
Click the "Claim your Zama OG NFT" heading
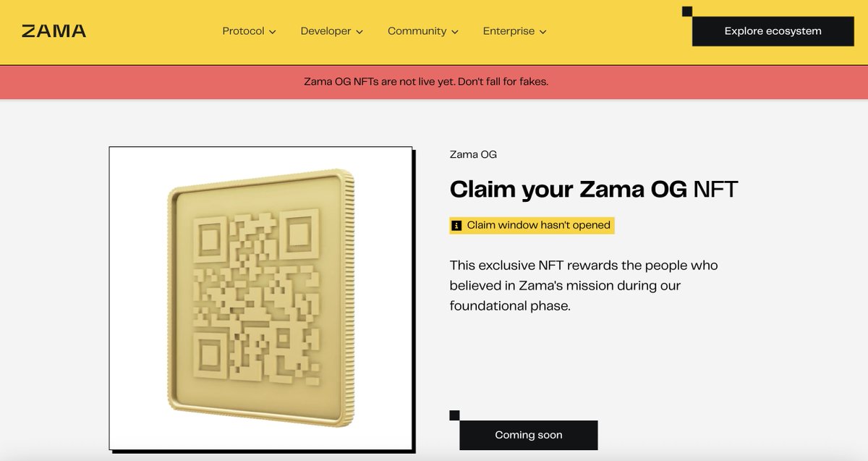pyautogui.click(x=593, y=190)
